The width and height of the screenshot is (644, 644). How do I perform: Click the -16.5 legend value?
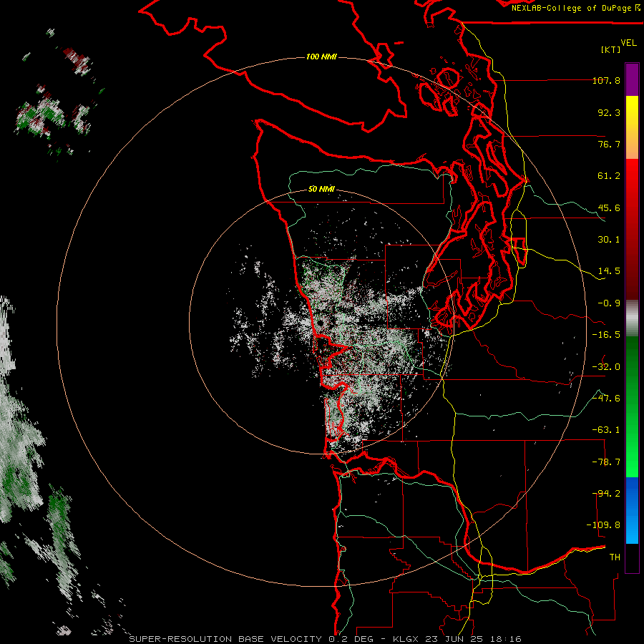(x=606, y=335)
